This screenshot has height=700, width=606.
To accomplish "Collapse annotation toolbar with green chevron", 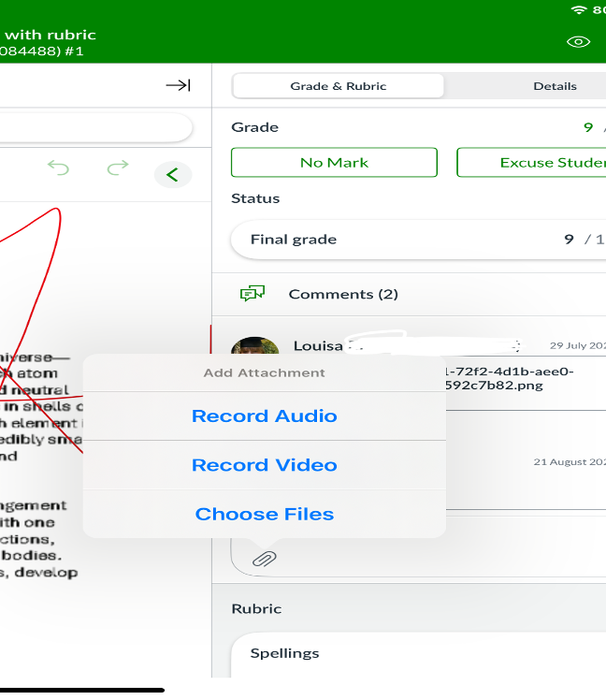I will click(172, 174).
